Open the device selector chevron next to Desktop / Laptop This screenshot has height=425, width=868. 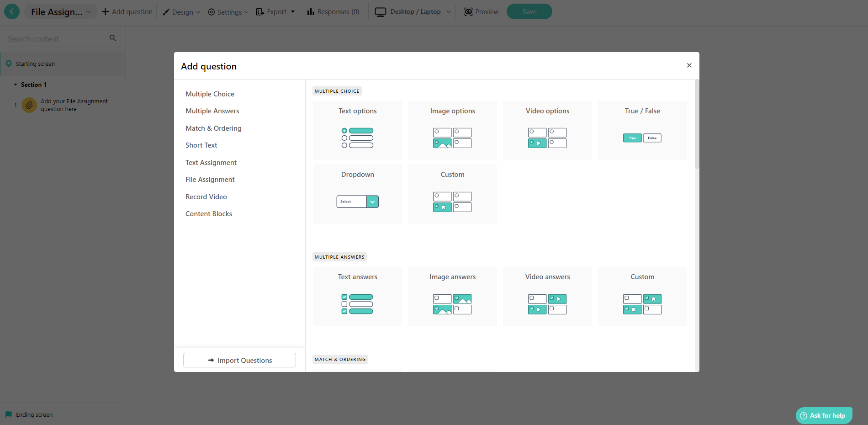tap(449, 11)
